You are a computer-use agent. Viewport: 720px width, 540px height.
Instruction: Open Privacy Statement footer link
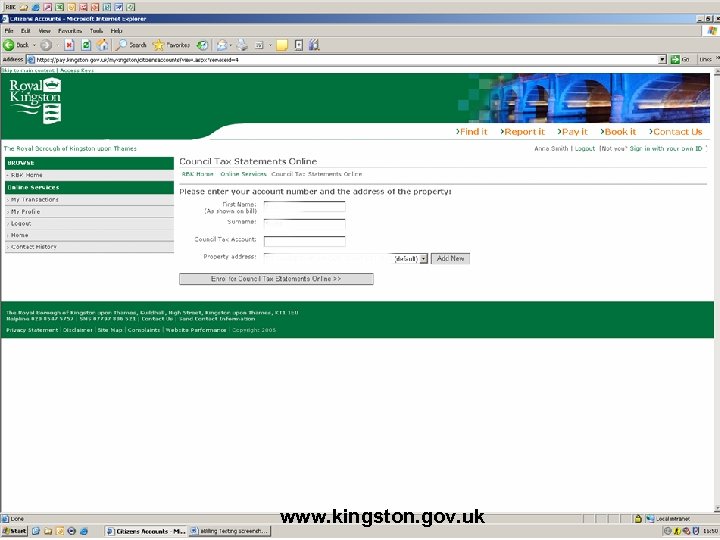[32, 330]
